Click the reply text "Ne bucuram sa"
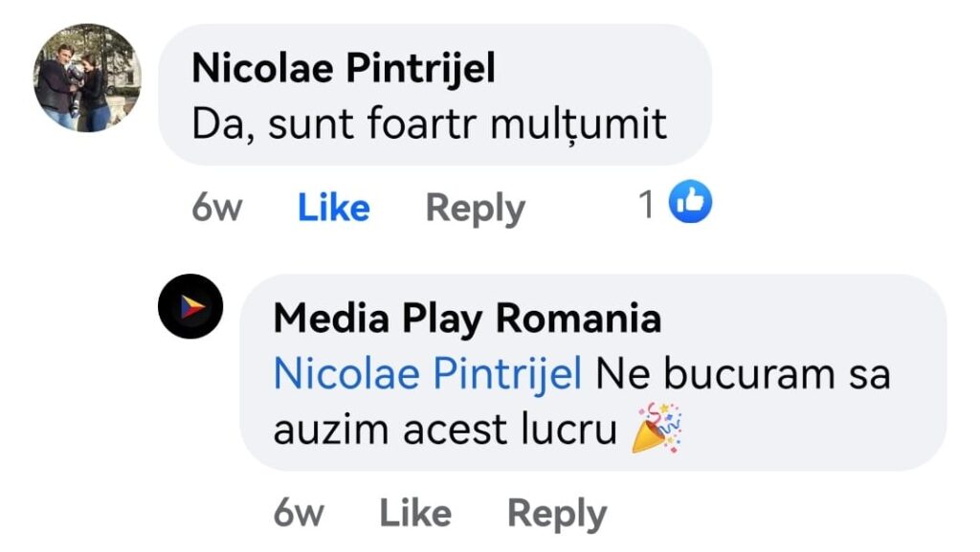Viewport: 980px width, 552px height. tap(743, 374)
